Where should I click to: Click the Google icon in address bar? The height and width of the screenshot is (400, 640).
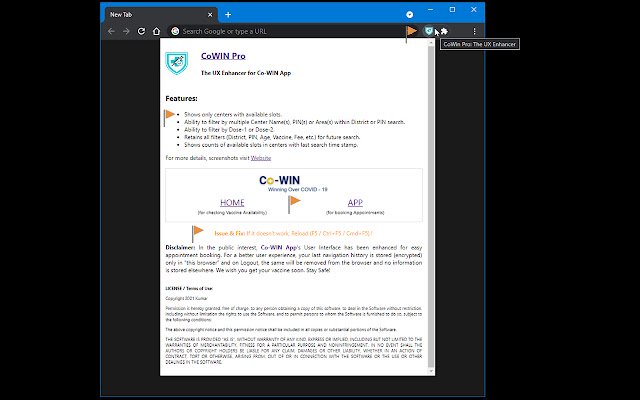(175, 31)
